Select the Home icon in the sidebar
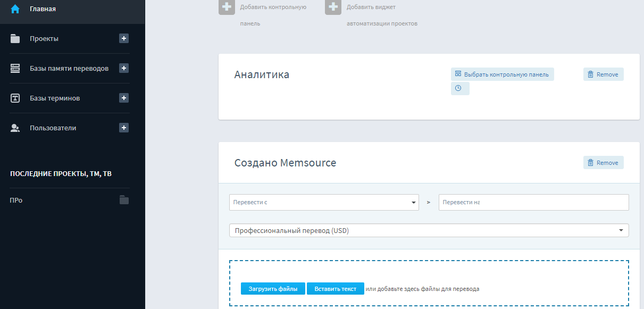The image size is (644, 309). point(15,8)
